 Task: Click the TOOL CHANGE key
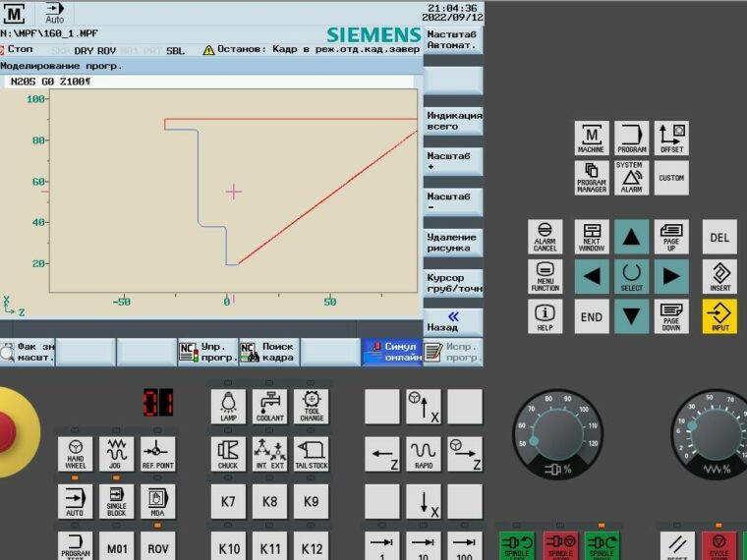[x=312, y=407]
